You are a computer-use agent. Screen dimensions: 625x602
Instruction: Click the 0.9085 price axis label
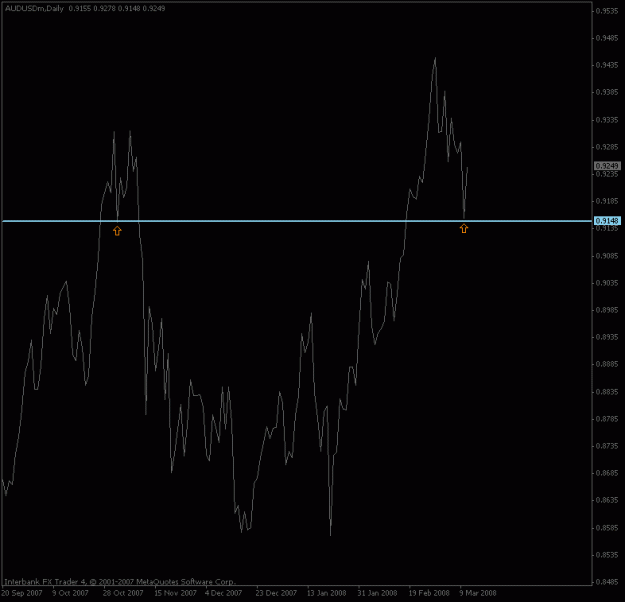[607, 256]
